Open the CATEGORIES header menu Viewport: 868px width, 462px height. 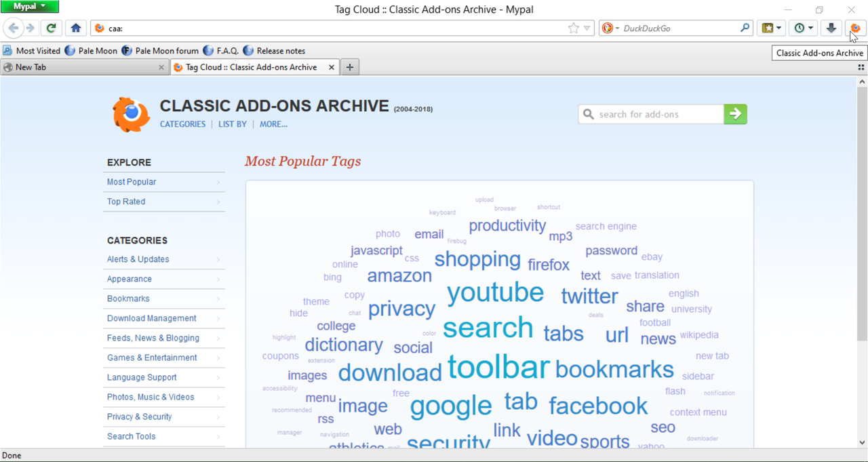click(182, 124)
